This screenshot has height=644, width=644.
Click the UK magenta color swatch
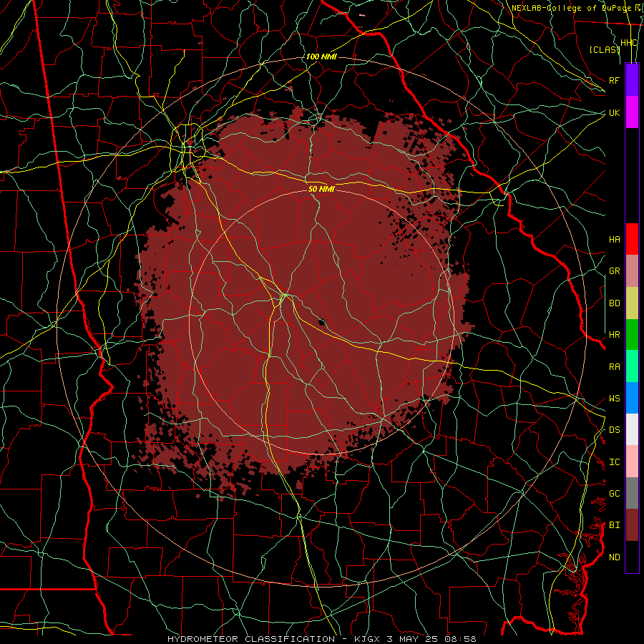632,112
